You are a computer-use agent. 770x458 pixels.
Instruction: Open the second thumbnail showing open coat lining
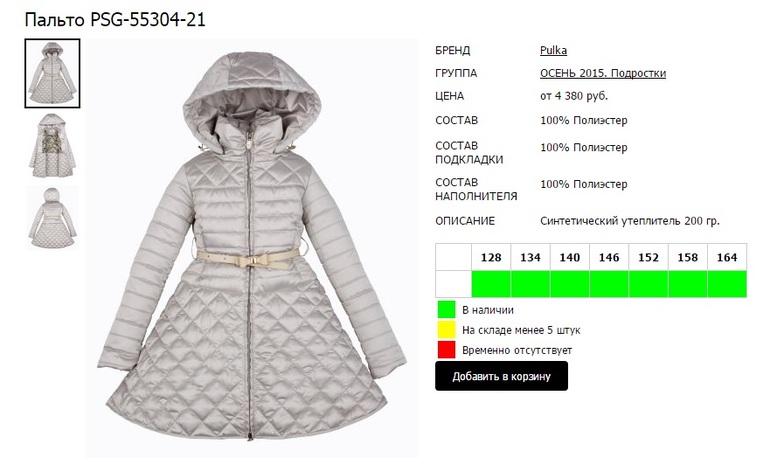52,146
